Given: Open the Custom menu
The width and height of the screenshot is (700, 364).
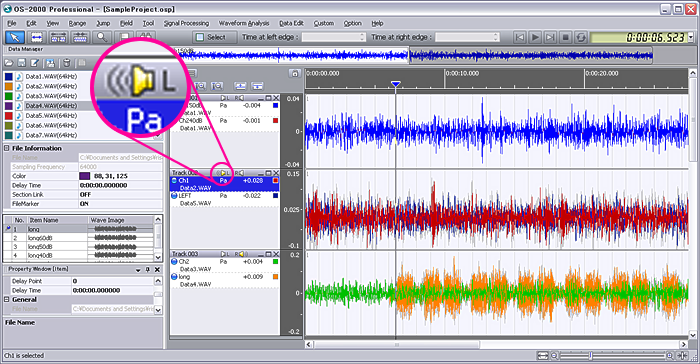Looking at the screenshot, I should click(x=324, y=23).
